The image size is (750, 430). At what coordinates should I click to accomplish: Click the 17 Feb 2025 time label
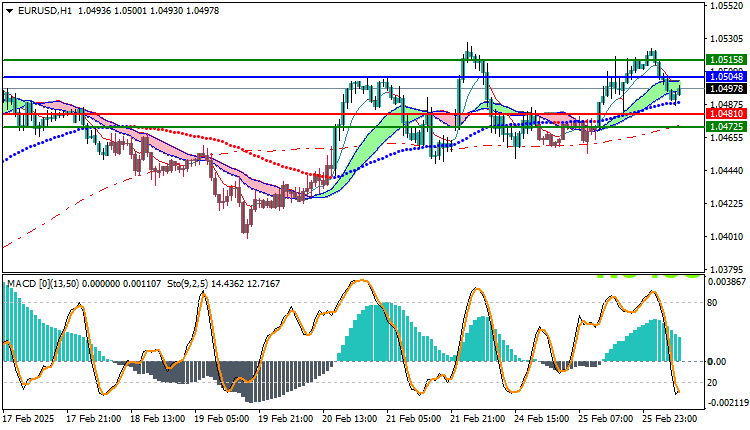29,419
